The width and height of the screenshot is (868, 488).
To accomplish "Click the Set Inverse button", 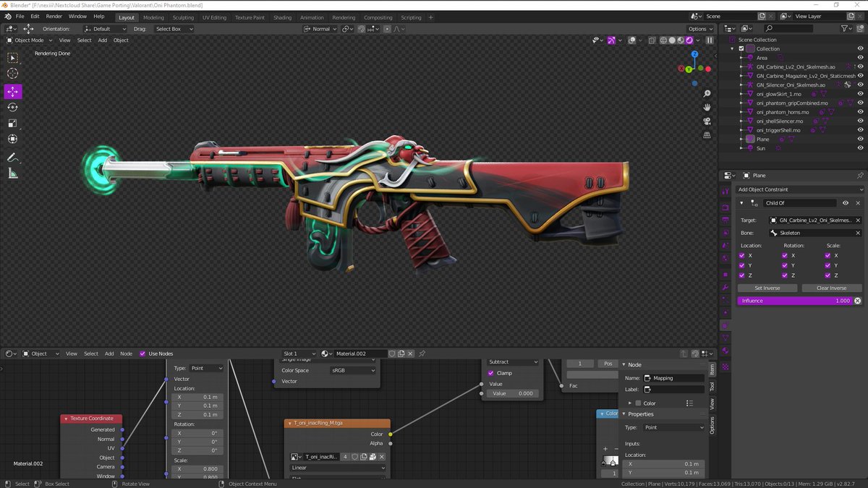I will pos(767,288).
